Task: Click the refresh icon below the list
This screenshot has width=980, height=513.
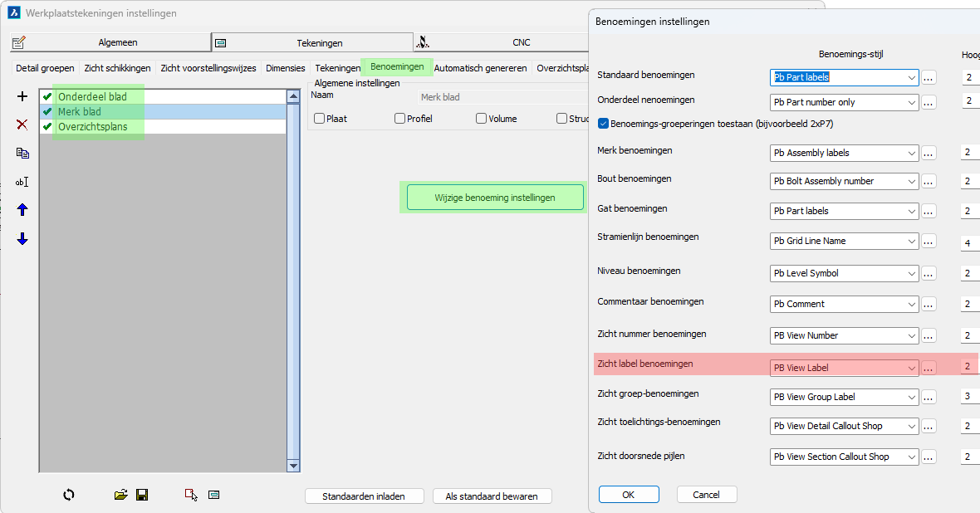Action: pos(69,495)
